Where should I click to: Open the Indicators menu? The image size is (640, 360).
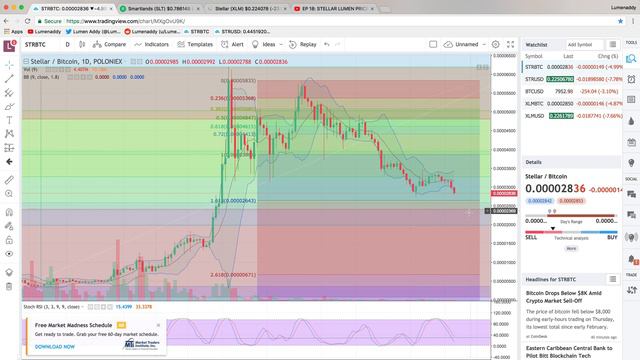pos(151,44)
